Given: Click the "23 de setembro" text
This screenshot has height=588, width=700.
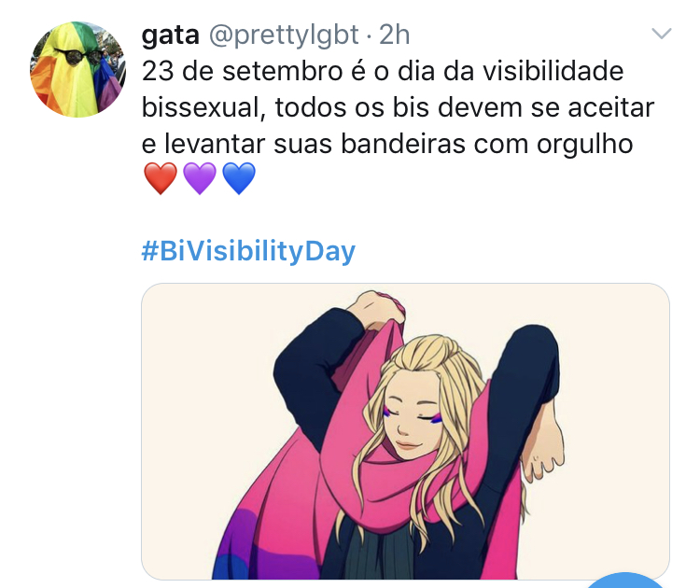Looking at the screenshot, I should click(x=242, y=72).
